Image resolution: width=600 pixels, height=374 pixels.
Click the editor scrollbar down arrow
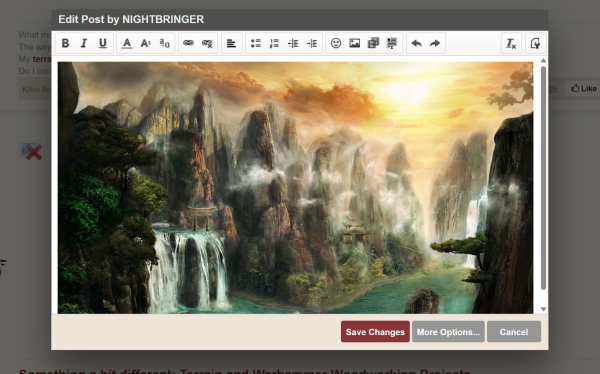click(x=543, y=309)
